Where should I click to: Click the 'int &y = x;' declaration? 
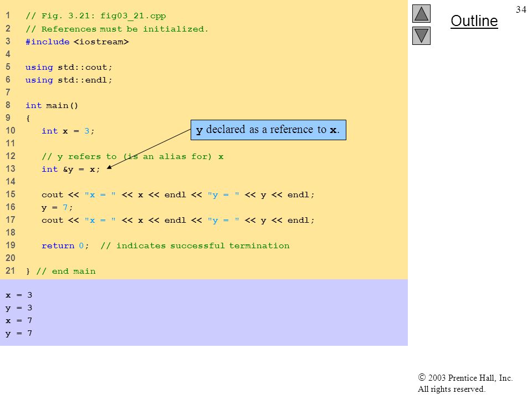pyautogui.click(x=70, y=170)
